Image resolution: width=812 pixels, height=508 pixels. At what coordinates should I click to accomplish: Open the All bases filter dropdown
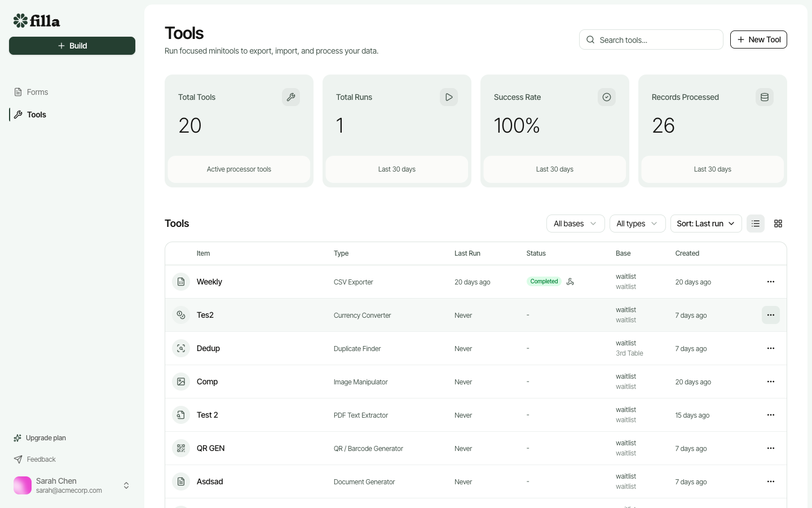pyautogui.click(x=575, y=224)
